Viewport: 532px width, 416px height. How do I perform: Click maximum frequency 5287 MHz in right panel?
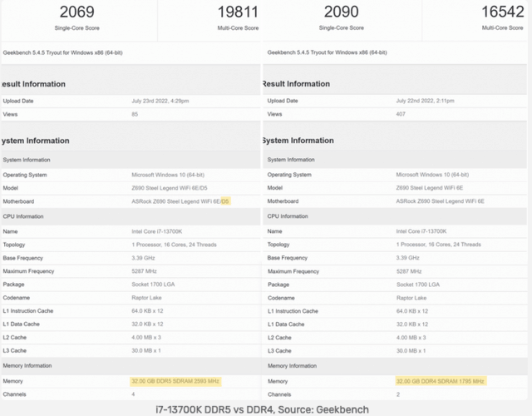(x=409, y=271)
